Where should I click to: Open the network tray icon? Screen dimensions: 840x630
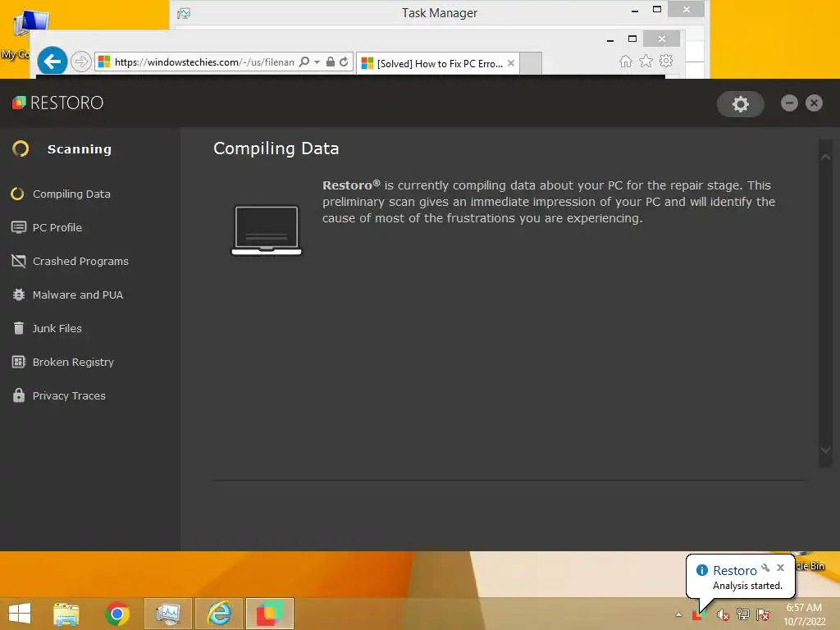(x=743, y=614)
